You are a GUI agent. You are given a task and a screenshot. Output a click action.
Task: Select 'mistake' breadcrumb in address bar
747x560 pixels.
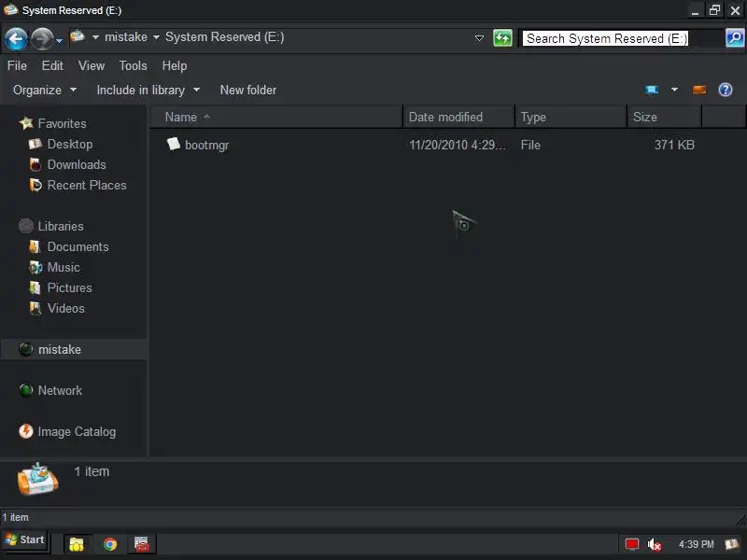[126, 37]
